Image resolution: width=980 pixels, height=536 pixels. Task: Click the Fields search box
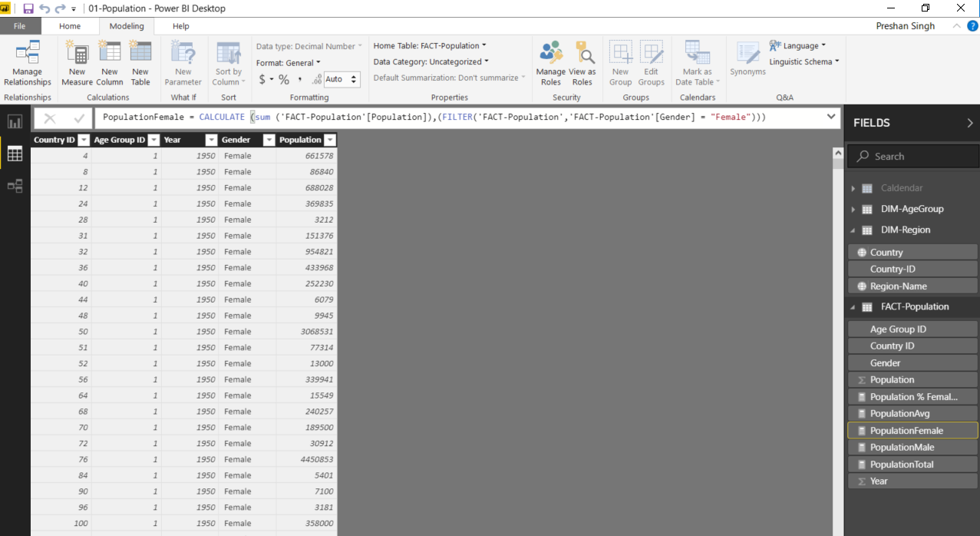tap(913, 156)
